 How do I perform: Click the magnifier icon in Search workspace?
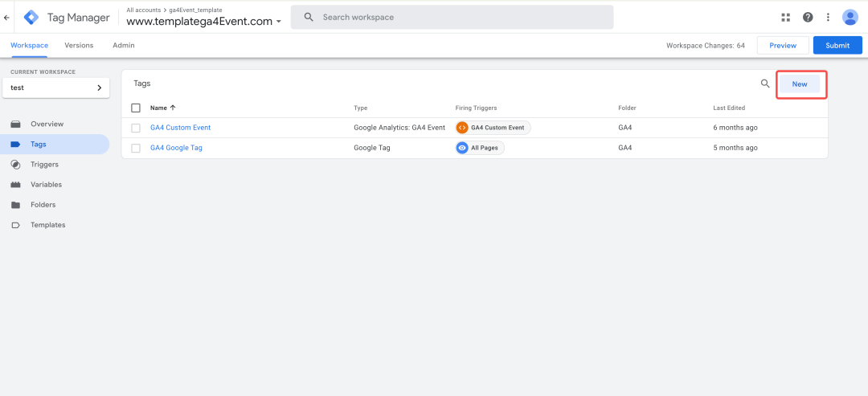click(309, 17)
